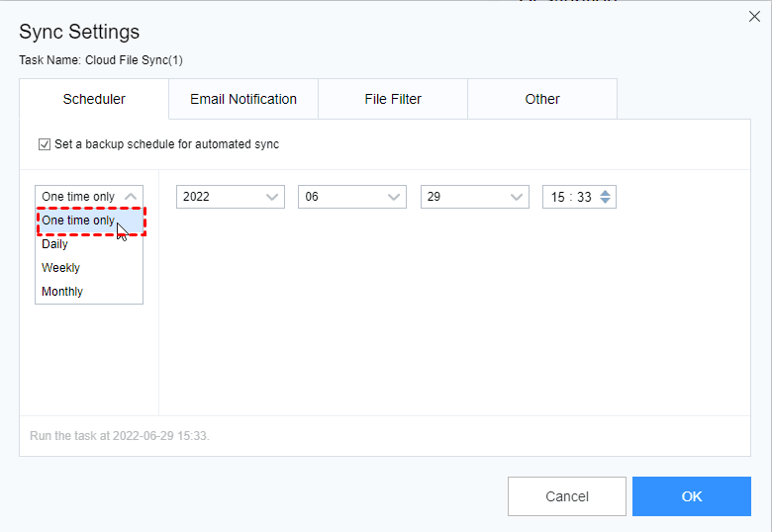The height and width of the screenshot is (532, 772).
Task: Collapse the schedule frequency dropdown
Action: click(x=89, y=197)
